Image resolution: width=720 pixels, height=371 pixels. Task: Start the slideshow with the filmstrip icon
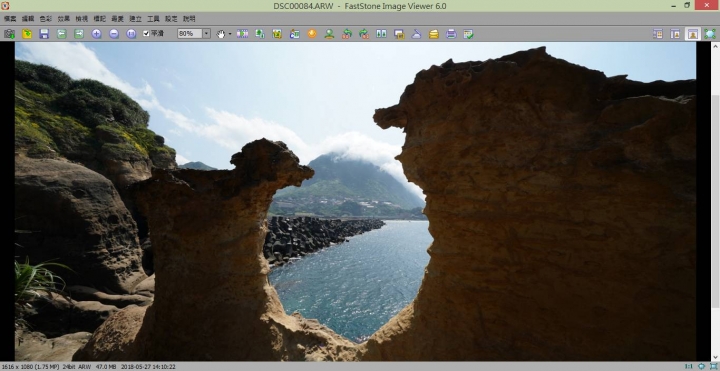tap(242, 34)
